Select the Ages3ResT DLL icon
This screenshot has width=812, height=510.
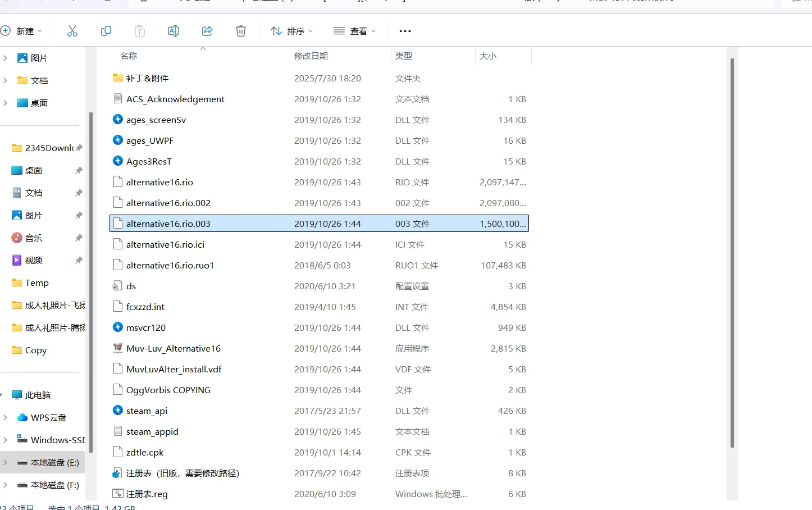[x=118, y=161]
